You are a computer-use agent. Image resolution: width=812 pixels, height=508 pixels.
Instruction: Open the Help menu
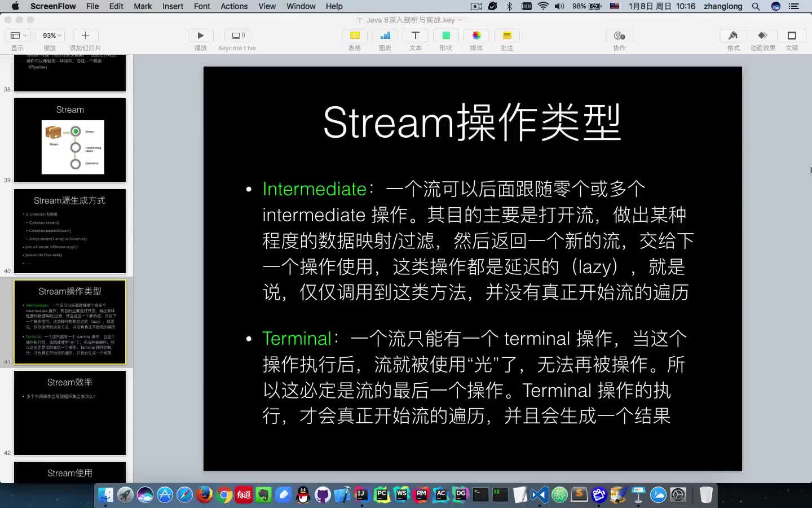(334, 6)
